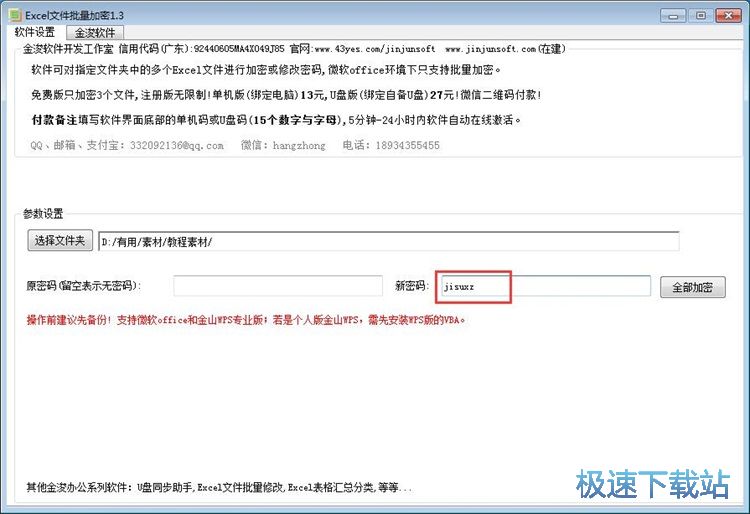
Task: Click the Excel文件批量加密1.3 window title
Action: tap(75, 15)
